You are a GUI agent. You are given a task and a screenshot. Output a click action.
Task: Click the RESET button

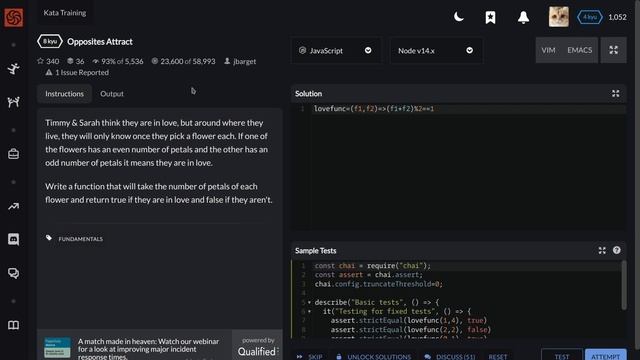(x=498, y=356)
